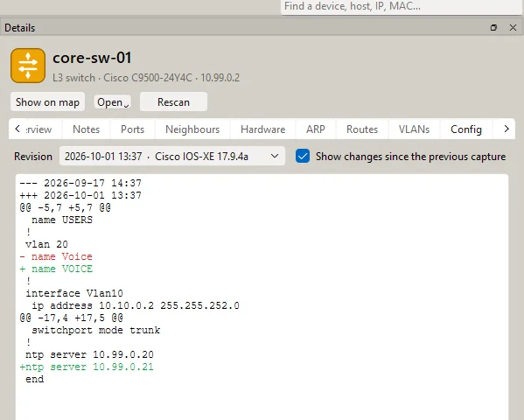Click the '--- 2026-09-17 14:37' diff header
Viewport: 524px width, 420px height.
coord(80,183)
